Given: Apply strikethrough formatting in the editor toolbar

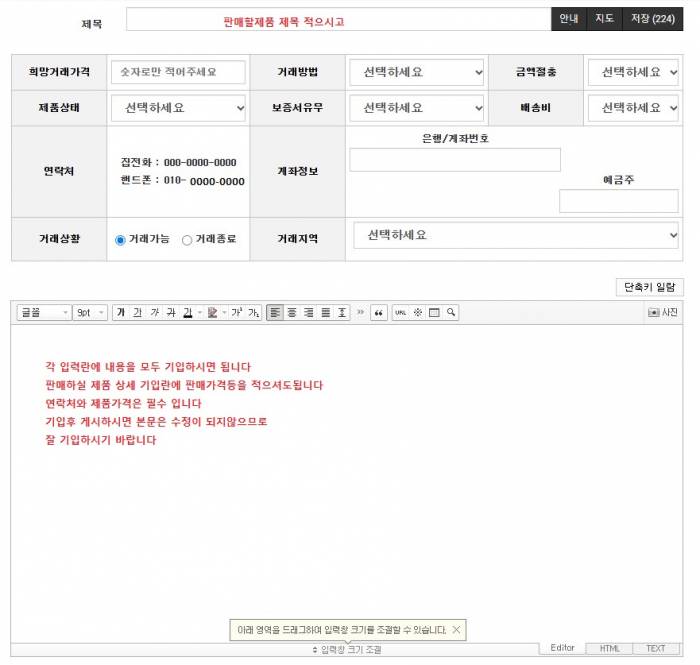Looking at the screenshot, I should coord(171,312).
